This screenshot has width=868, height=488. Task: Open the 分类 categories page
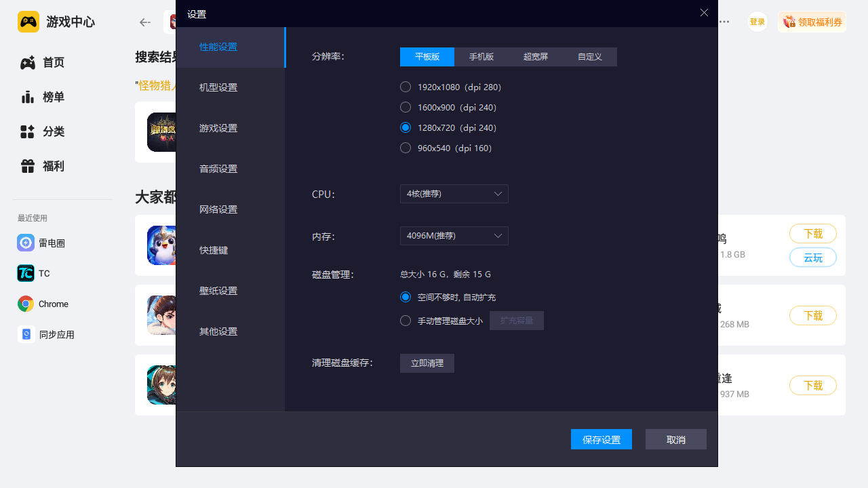point(42,131)
